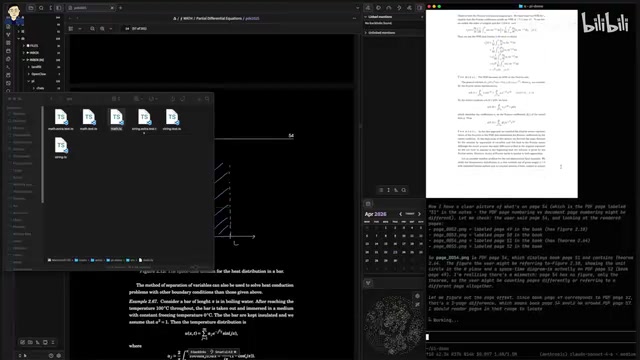Go to previous month in the calendar
This screenshot has width=640, height=360.
point(400,214)
